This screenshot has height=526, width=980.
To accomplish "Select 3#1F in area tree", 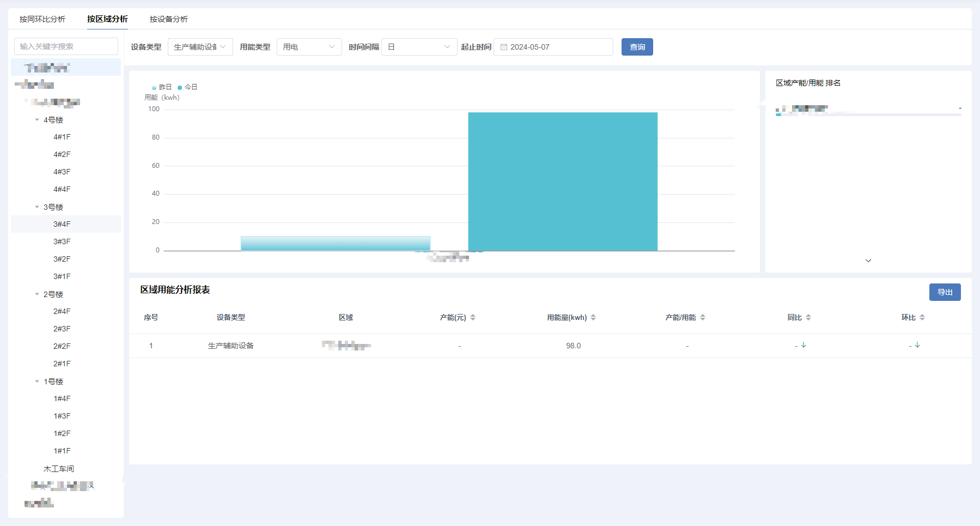I will (x=62, y=276).
